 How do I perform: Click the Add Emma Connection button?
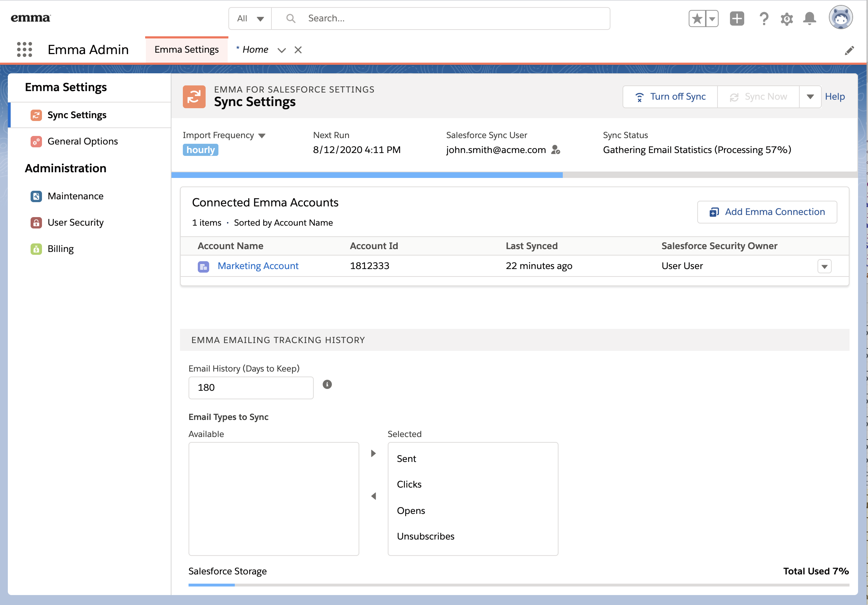pos(767,212)
